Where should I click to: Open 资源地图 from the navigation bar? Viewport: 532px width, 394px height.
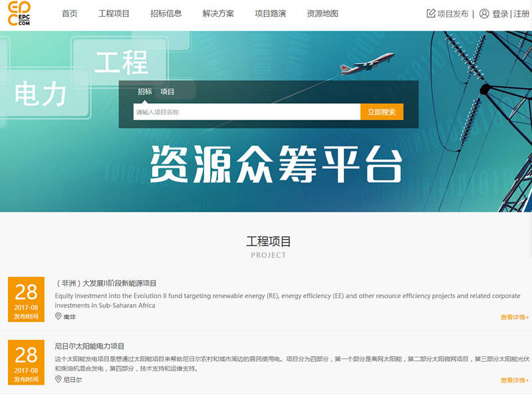coord(323,13)
